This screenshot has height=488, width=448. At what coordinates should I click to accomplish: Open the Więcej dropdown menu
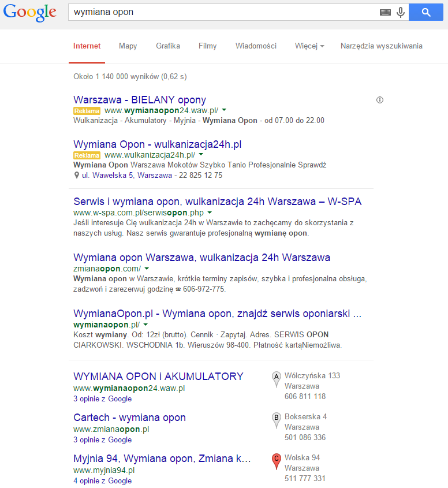[x=309, y=46]
